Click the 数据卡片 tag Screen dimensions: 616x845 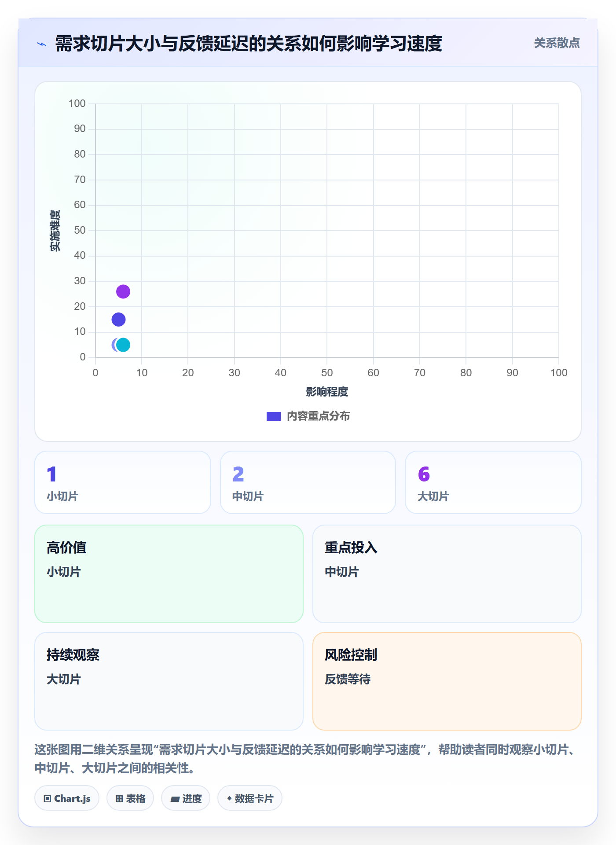pyautogui.click(x=250, y=798)
